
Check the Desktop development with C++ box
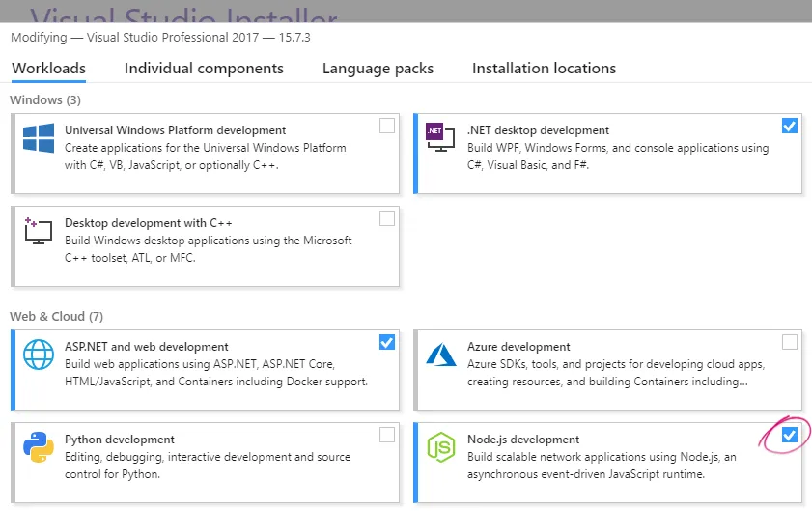click(387, 218)
